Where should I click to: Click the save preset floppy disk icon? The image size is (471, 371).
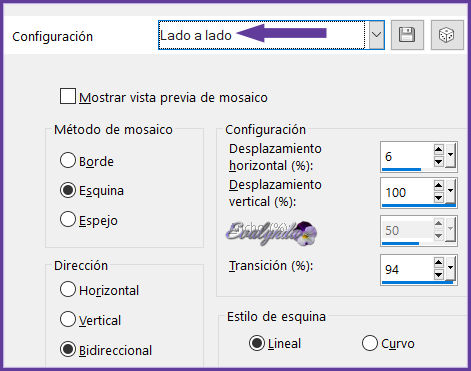407,35
